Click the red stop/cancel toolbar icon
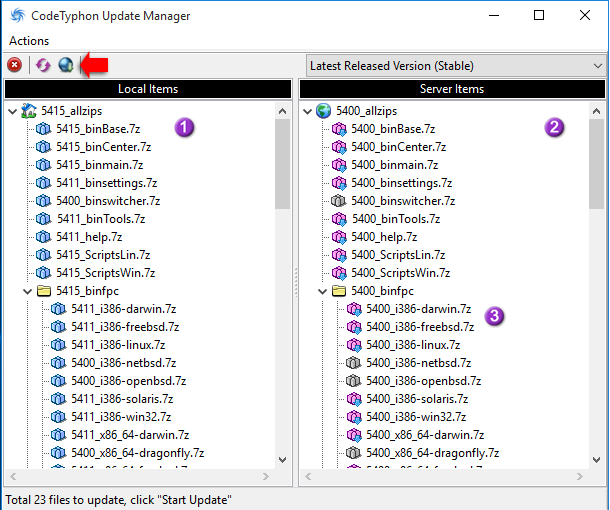 coord(15,65)
